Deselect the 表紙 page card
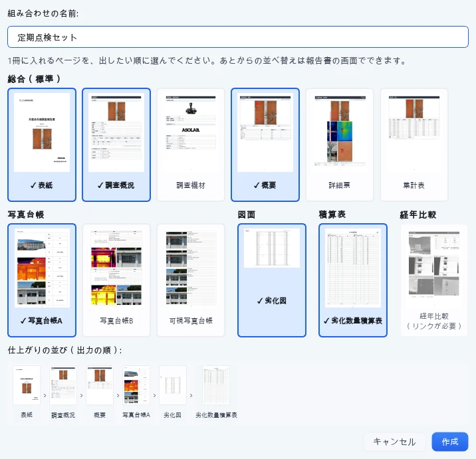This screenshot has width=476, height=459. point(42,145)
